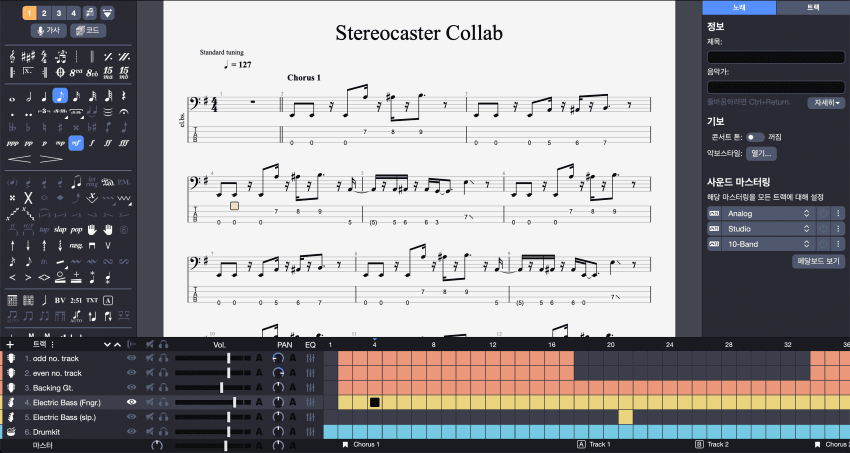850x453 pixels.
Task: Add a section marker A
Action: [108, 300]
